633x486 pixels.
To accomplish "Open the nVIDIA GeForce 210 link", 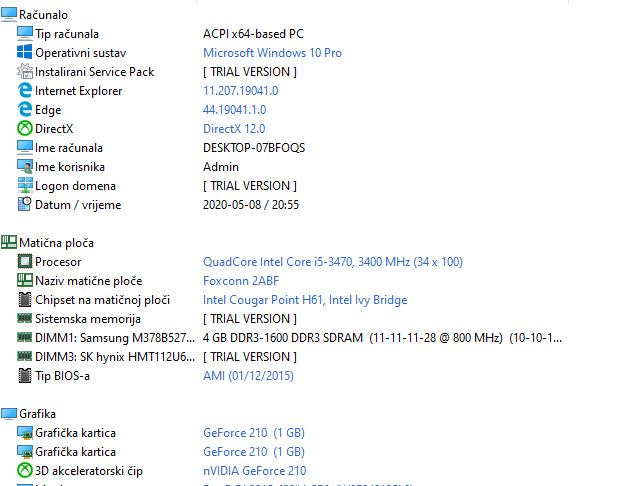I will 255,471.
